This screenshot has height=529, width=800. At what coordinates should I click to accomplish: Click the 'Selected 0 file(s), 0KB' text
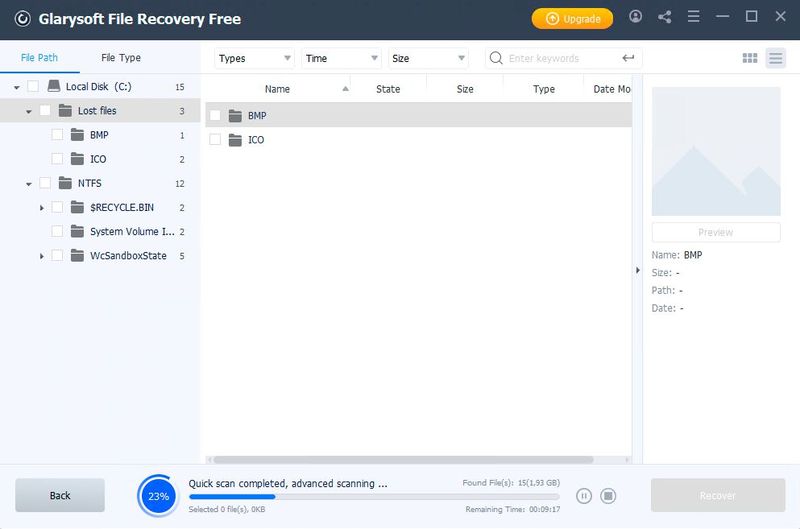(x=227, y=509)
